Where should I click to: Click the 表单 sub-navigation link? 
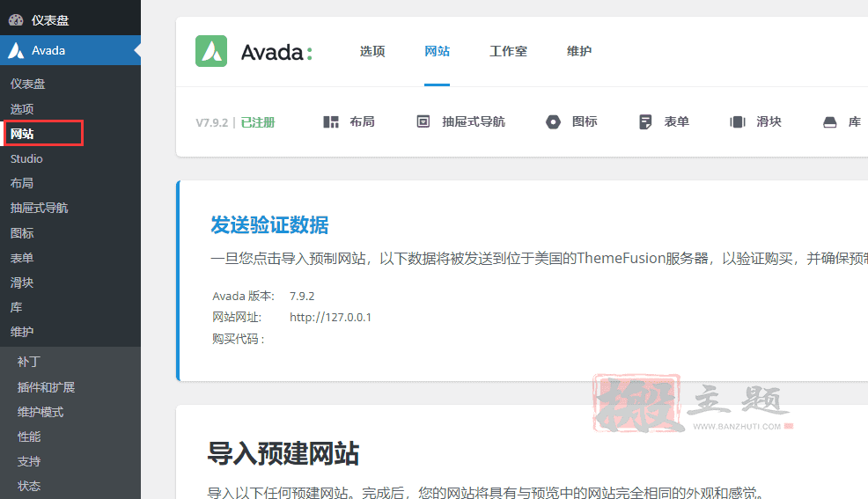676,121
